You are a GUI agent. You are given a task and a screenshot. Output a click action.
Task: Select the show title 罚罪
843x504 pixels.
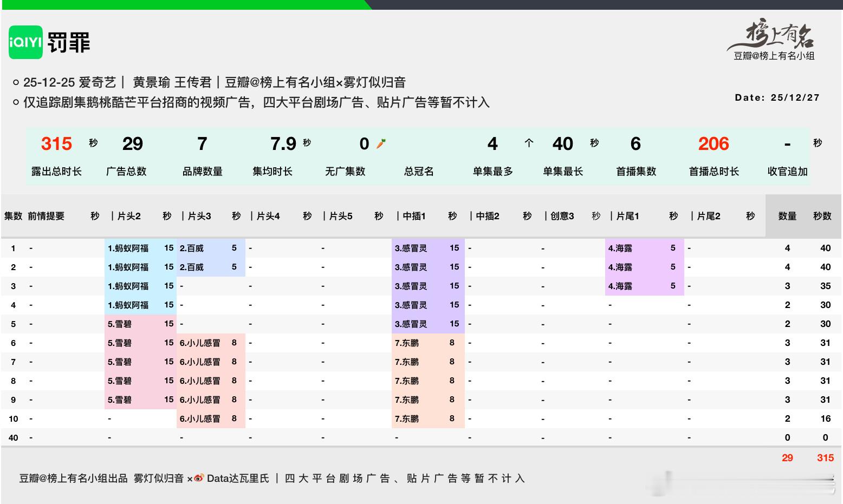[69, 42]
